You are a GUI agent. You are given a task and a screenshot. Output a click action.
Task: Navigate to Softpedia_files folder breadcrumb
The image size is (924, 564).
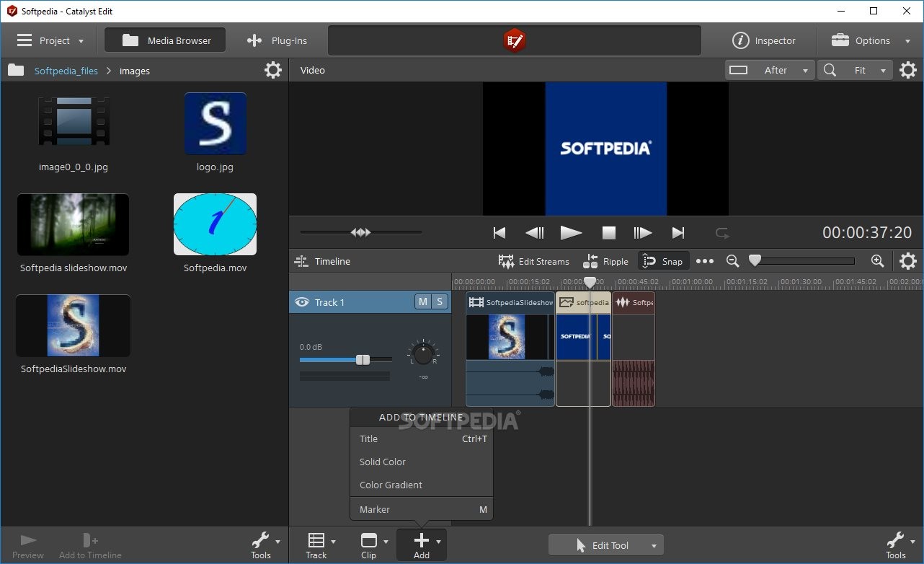tap(66, 71)
